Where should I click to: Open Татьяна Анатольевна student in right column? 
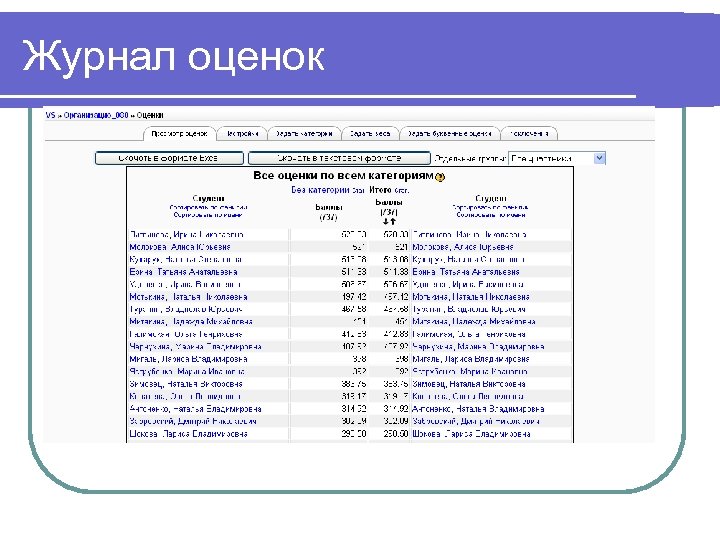coord(466,272)
